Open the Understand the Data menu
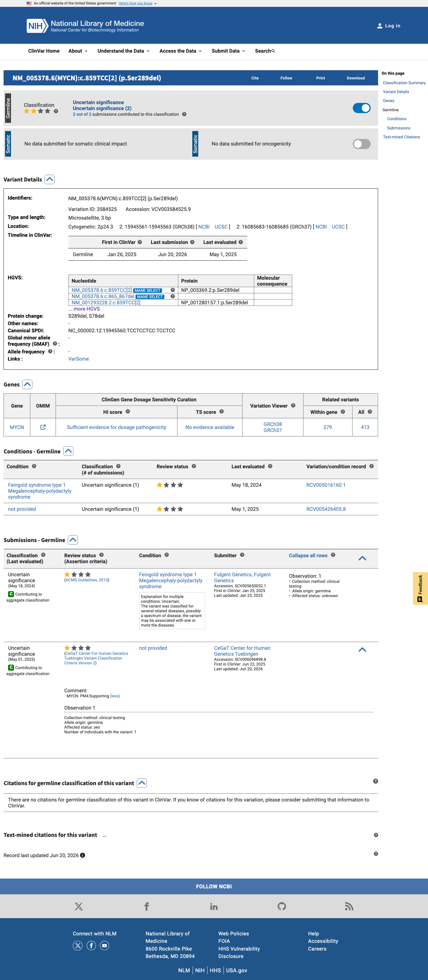 (124, 51)
